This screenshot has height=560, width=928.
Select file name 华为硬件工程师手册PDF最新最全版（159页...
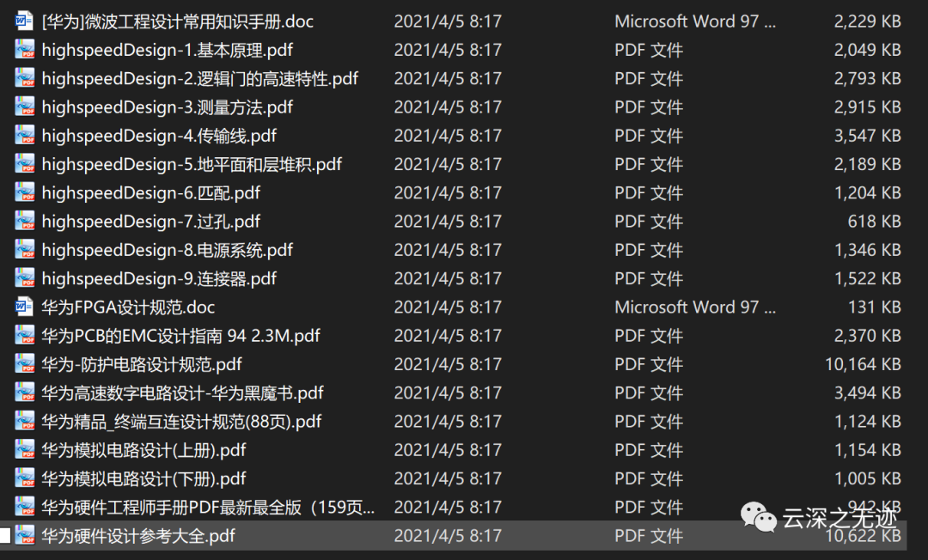pos(208,507)
